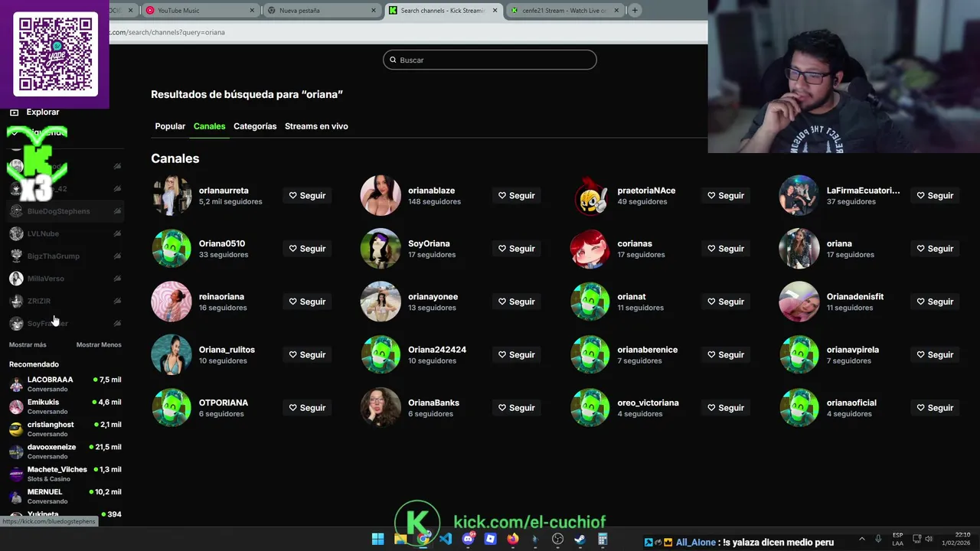
Task: Follow OrianaBanks with Seguir button
Action: click(x=516, y=408)
